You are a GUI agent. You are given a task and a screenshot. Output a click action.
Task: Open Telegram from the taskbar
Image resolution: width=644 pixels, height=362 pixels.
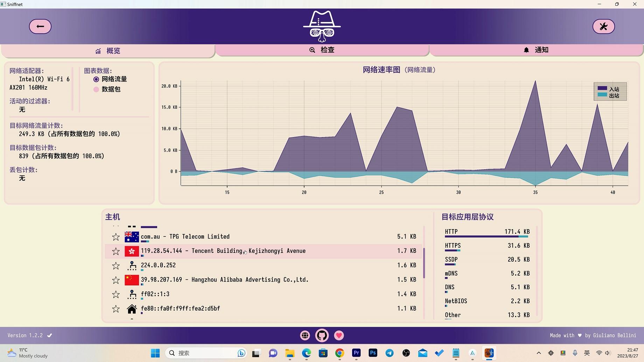coord(390,353)
